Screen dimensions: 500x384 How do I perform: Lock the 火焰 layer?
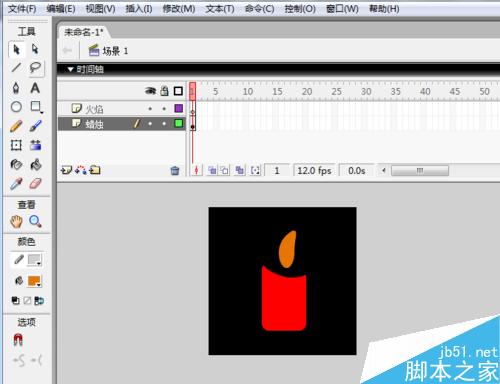[x=164, y=109]
